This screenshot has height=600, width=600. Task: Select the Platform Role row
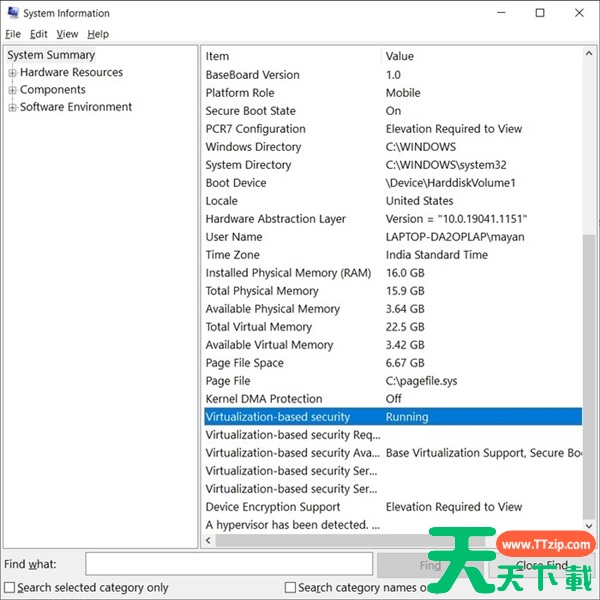393,93
